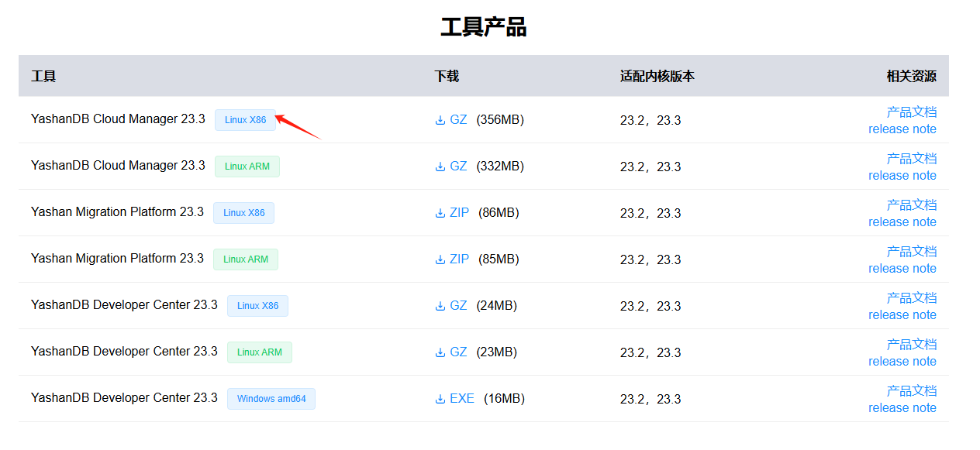Click download icon for Migration Platform Linux ARM ZIP
980x450 pixels.
(x=440, y=259)
